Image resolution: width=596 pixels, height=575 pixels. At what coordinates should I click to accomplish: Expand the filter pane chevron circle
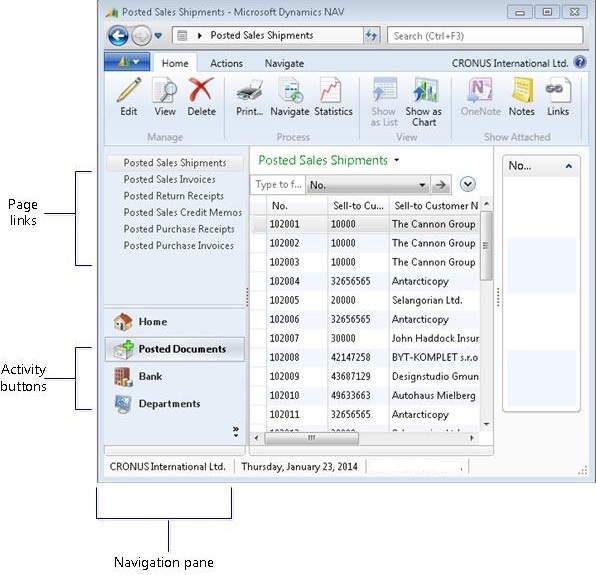coord(467,184)
